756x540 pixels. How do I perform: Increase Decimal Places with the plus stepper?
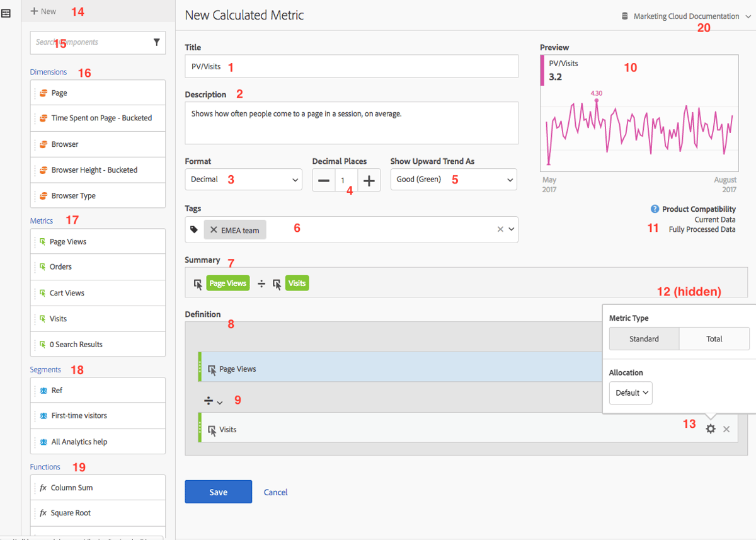click(368, 180)
